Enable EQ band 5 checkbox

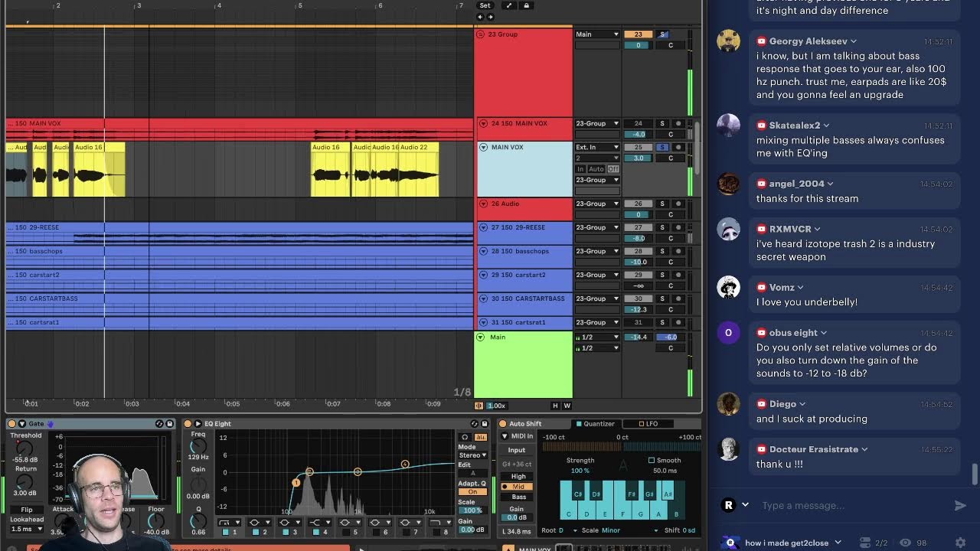click(x=345, y=532)
